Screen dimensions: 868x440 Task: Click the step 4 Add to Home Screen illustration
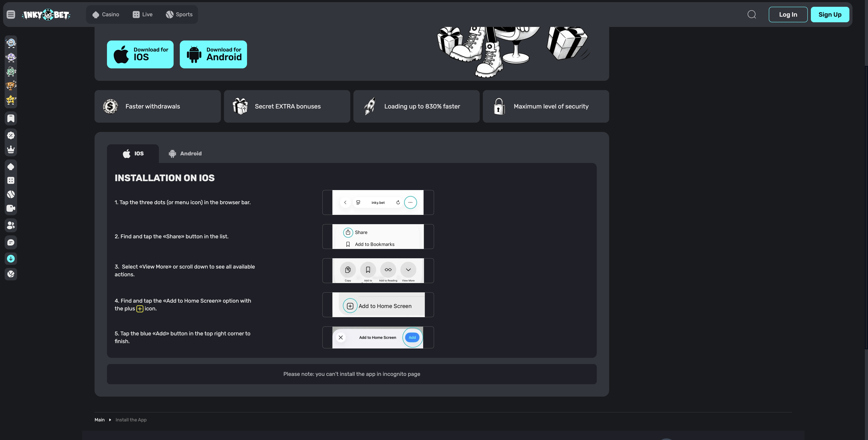(378, 305)
